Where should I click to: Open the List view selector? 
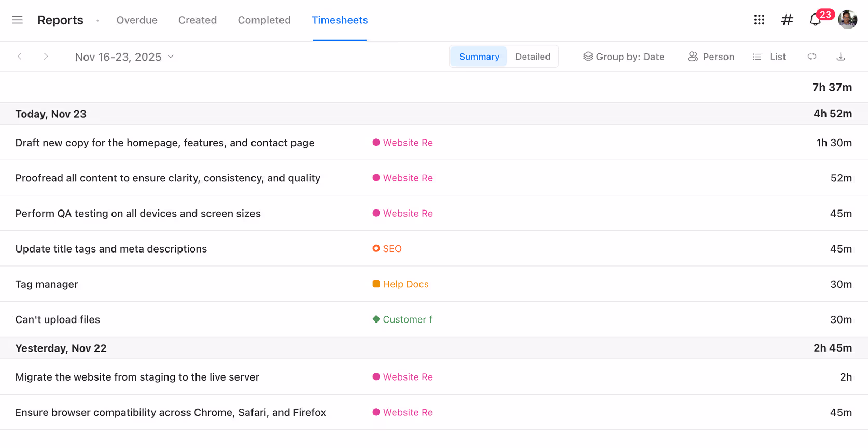point(769,57)
